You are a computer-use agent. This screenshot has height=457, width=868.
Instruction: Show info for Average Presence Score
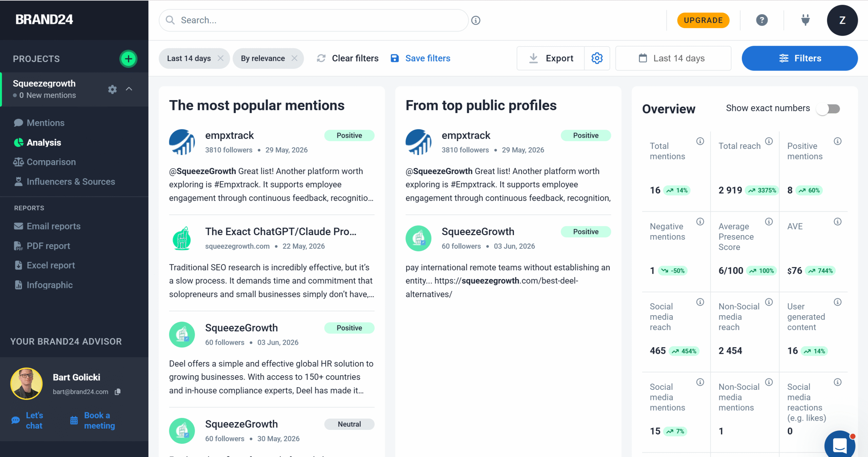769,222
